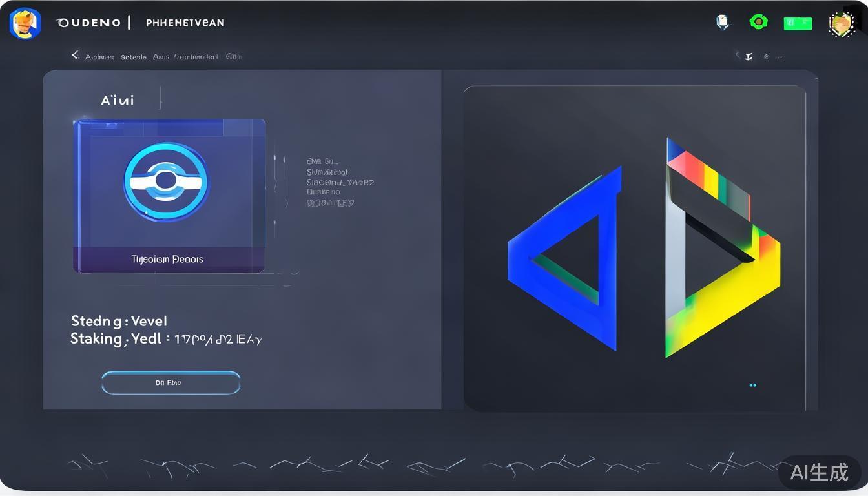The height and width of the screenshot is (496, 868).
Task: Click the first carousel dot indicator
Action: (751, 385)
